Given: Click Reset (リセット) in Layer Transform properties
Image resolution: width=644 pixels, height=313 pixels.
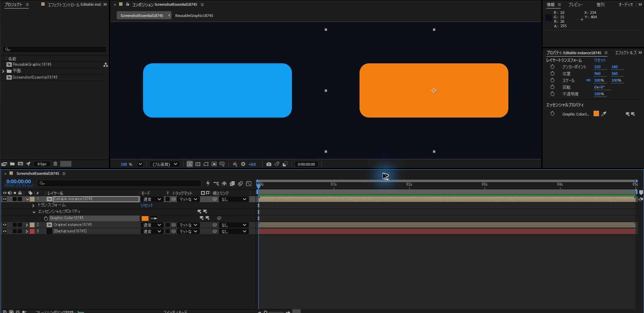Looking at the screenshot, I should tap(600, 60).
